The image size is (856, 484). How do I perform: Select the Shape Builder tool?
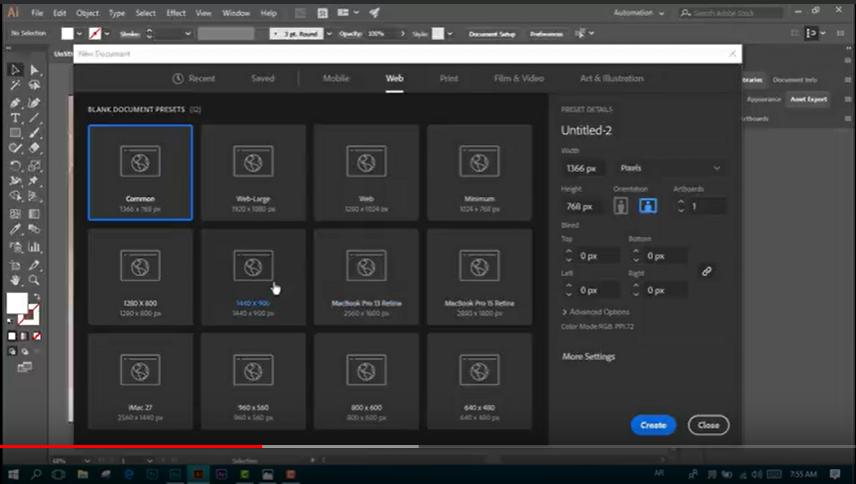coord(15,196)
